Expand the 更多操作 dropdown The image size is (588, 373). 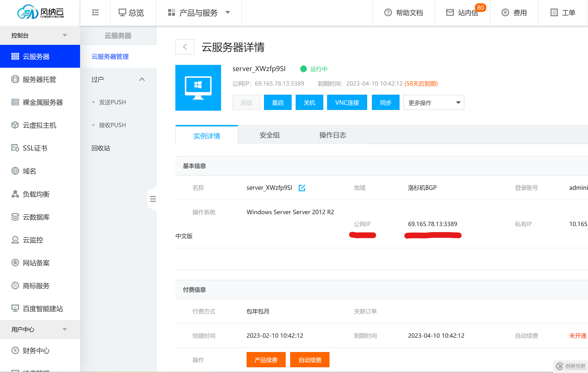coord(433,103)
